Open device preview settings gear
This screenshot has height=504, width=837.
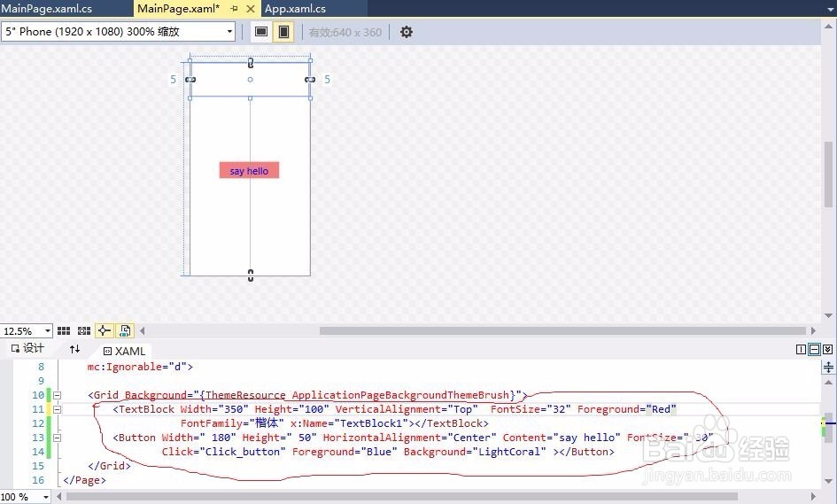pos(407,32)
